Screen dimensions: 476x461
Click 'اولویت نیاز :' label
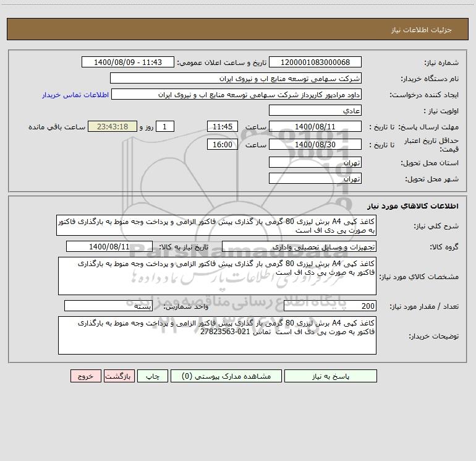coord(441,111)
